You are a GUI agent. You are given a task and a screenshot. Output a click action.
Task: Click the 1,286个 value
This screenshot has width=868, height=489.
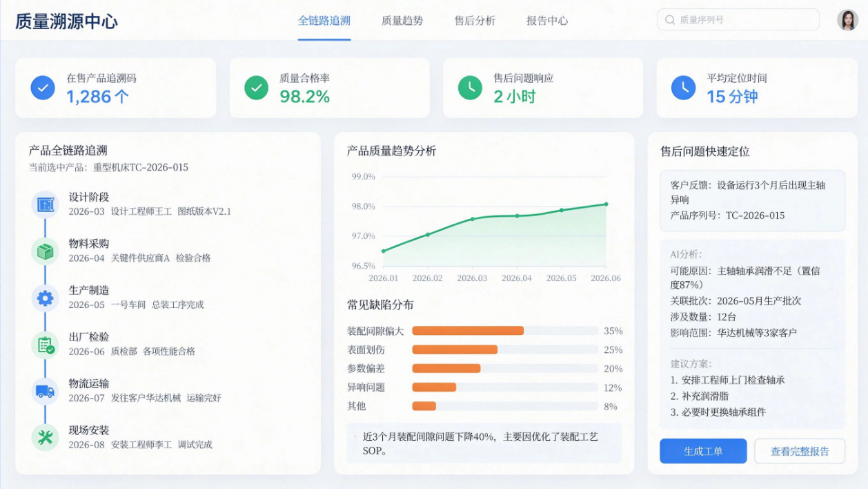[x=97, y=97]
